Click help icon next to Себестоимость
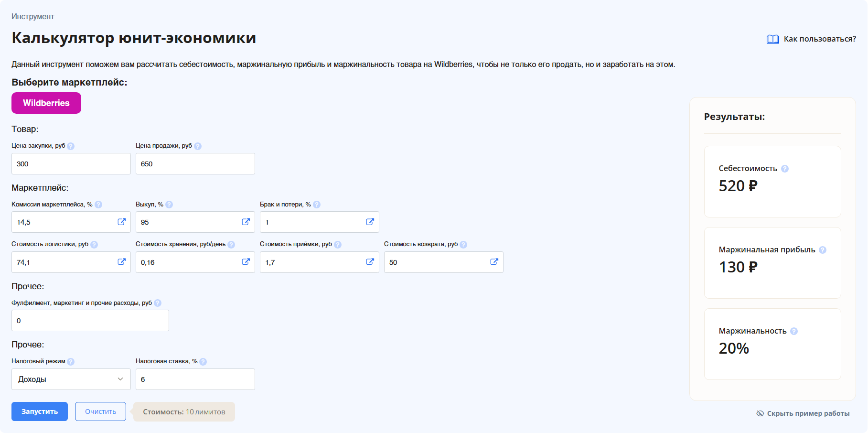This screenshot has width=868, height=433. [x=784, y=169]
